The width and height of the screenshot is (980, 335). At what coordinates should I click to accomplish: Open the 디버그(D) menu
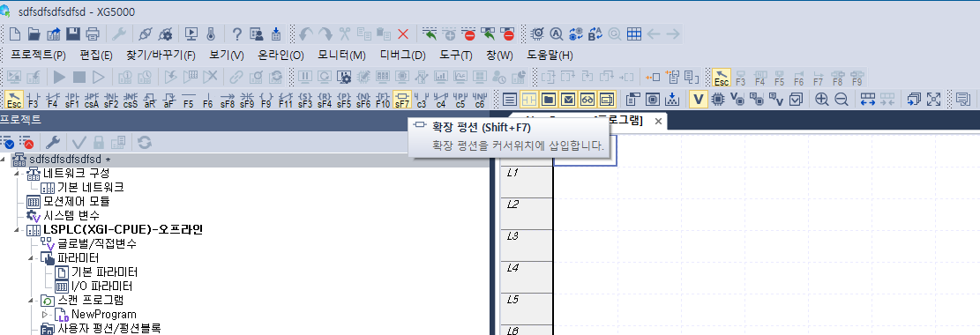coord(402,55)
